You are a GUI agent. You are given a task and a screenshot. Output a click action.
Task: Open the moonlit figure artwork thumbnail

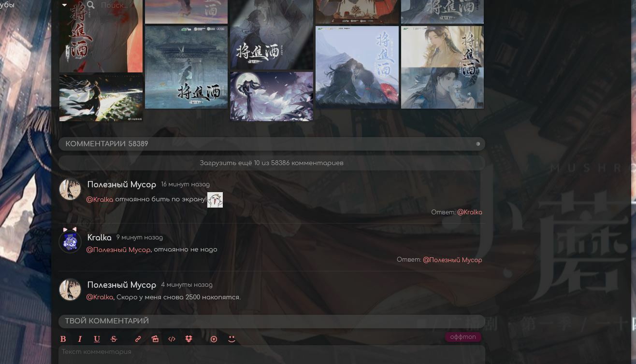click(271, 96)
